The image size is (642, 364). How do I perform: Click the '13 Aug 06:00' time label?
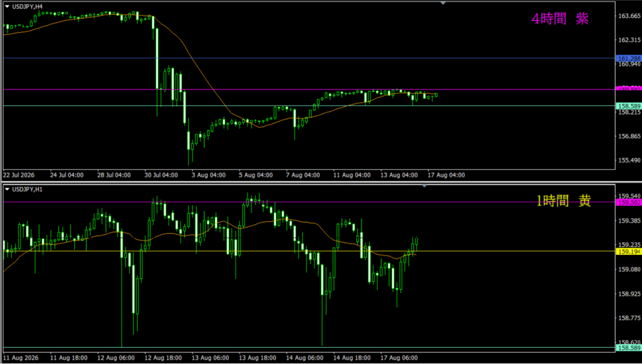pyautogui.click(x=211, y=358)
